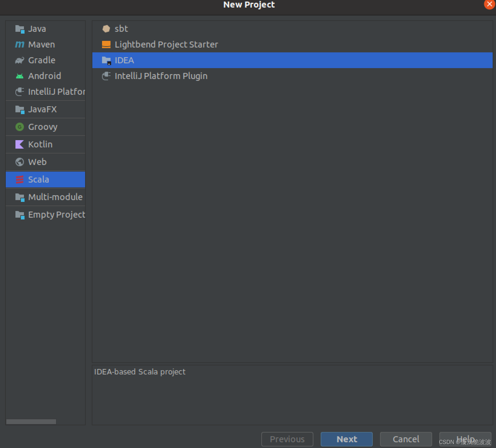Select Web project category
This screenshot has width=496, height=448.
click(x=45, y=162)
